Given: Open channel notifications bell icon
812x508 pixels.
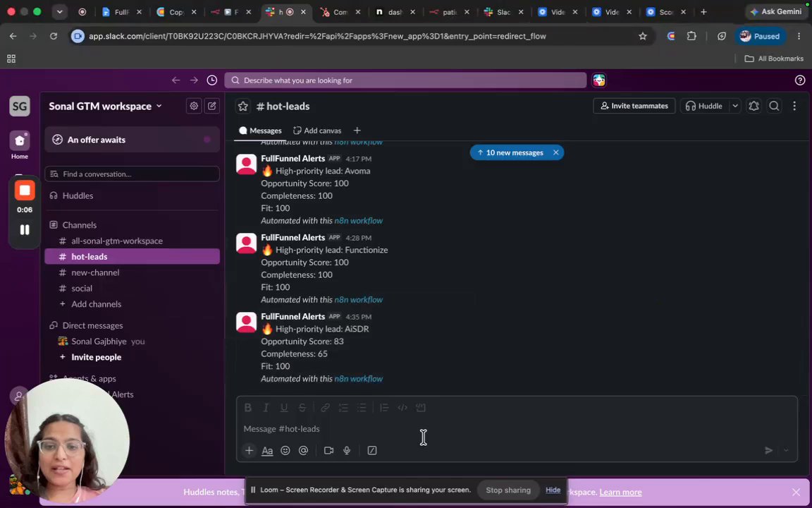Looking at the screenshot, I should pos(753,106).
